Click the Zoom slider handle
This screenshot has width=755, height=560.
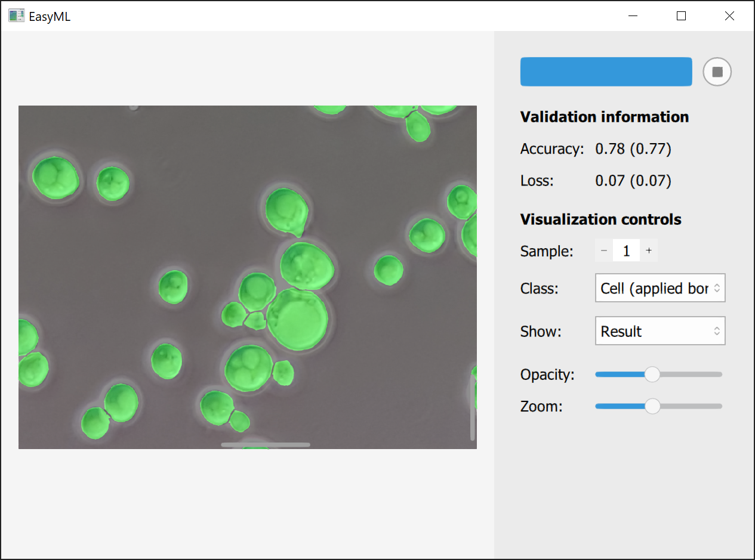click(652, 407)
